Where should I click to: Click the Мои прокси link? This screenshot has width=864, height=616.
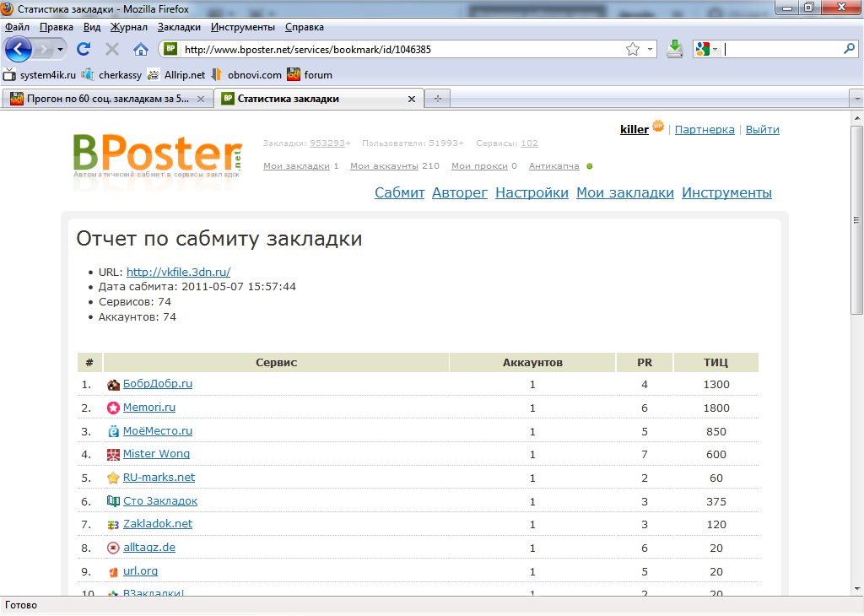tap(479, 166)
